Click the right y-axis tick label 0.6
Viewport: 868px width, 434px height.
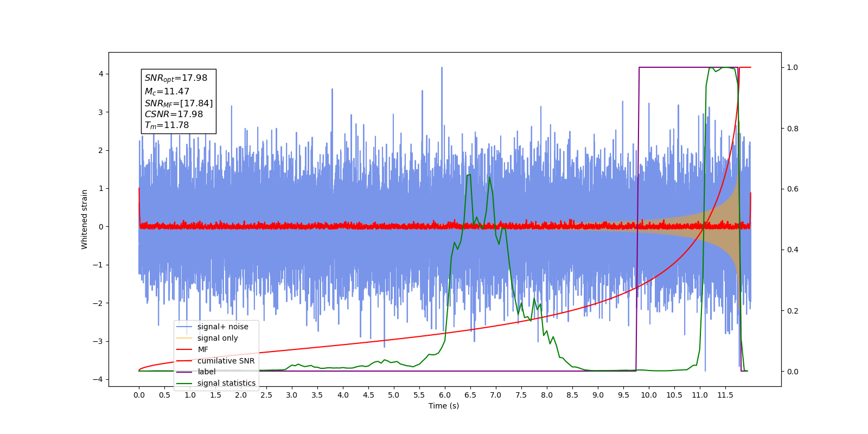point(793,189)
